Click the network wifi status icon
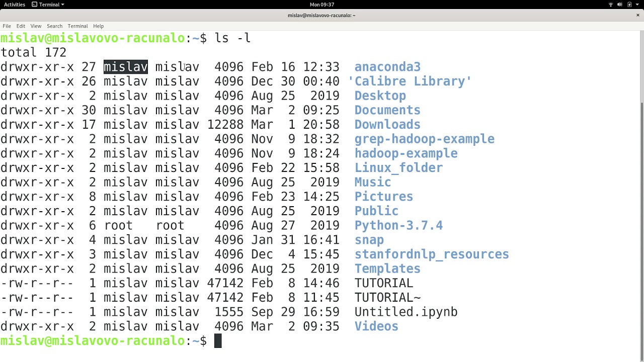This screenshot has width=644, height=362. click(x=611, y=5)
